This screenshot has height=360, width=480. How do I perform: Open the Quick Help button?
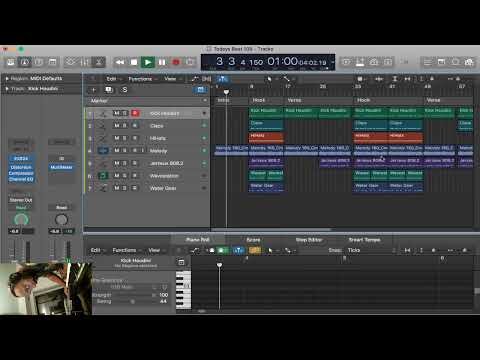pos(39,62)
